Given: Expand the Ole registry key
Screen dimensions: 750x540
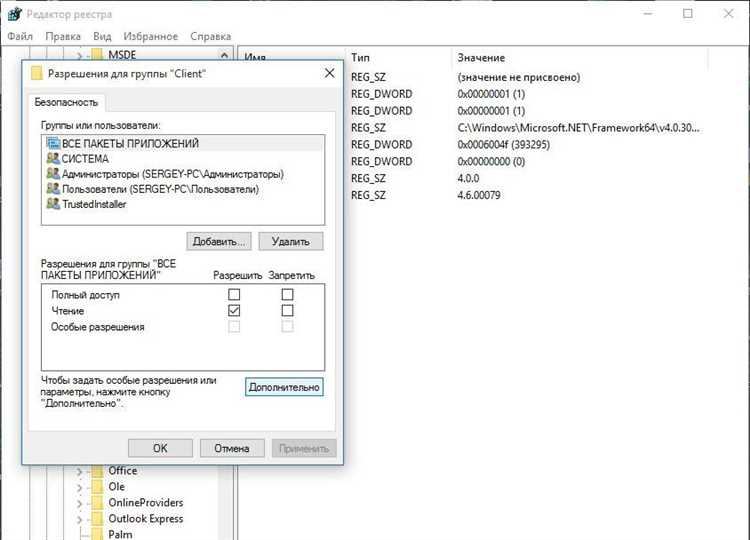Looking at the screenshot, I should click(x=79, y=487).
